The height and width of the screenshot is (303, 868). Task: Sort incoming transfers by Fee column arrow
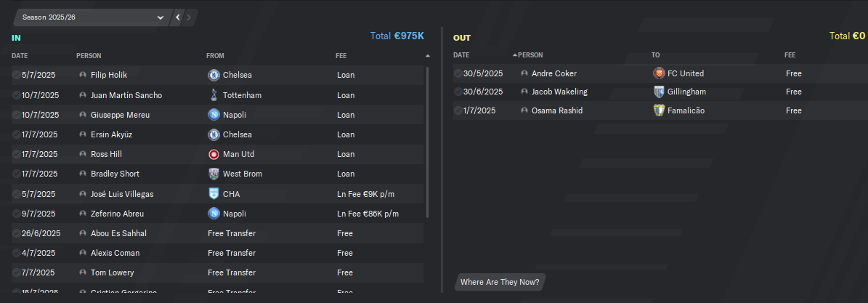point(427,56)
